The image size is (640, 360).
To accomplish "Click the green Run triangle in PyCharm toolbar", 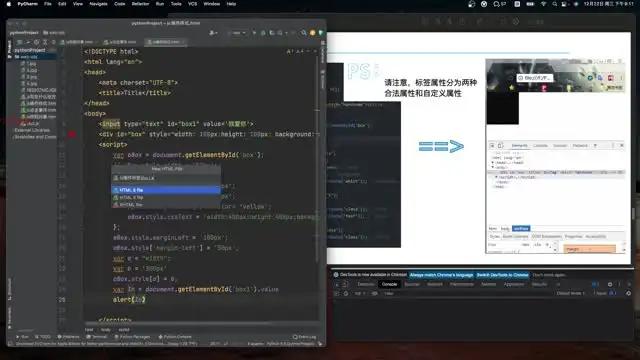I will (254, 33).
